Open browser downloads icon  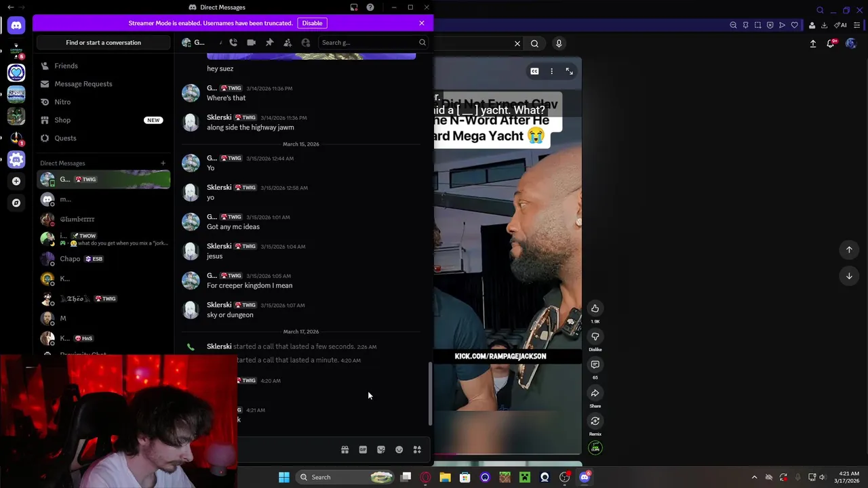click(x=824, y=25)
